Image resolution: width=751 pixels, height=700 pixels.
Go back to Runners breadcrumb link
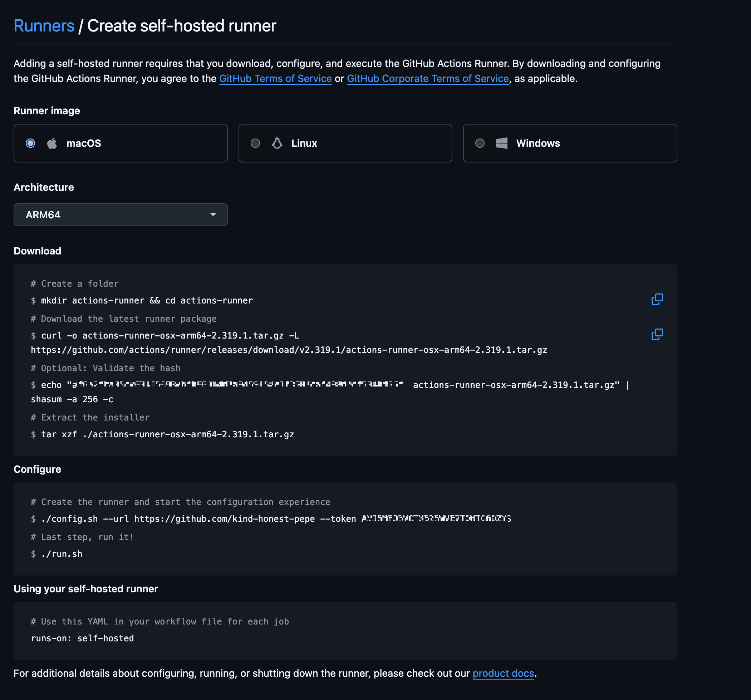pos(44,26)
